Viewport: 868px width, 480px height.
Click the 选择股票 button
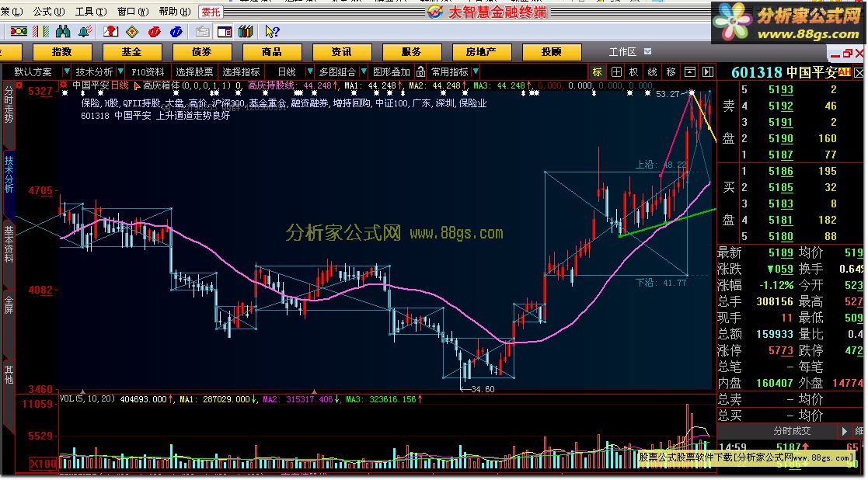194,72
